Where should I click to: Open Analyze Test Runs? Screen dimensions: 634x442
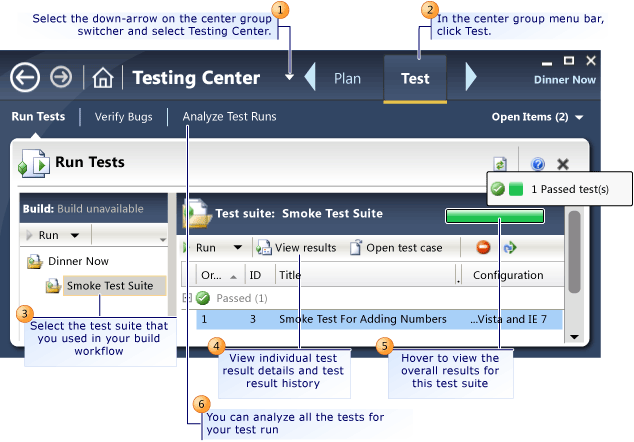tap(229, 116)
